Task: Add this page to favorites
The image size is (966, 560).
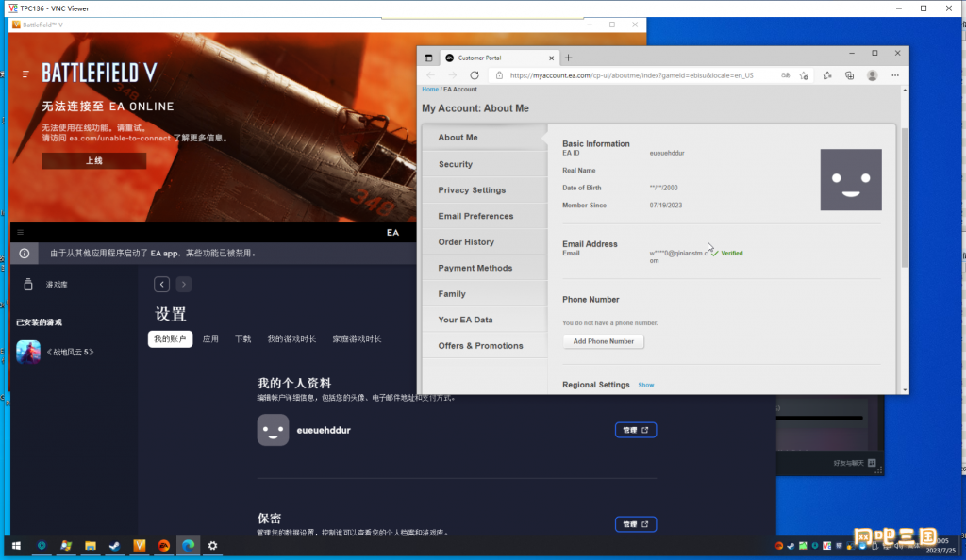Action: click(804, 75)
